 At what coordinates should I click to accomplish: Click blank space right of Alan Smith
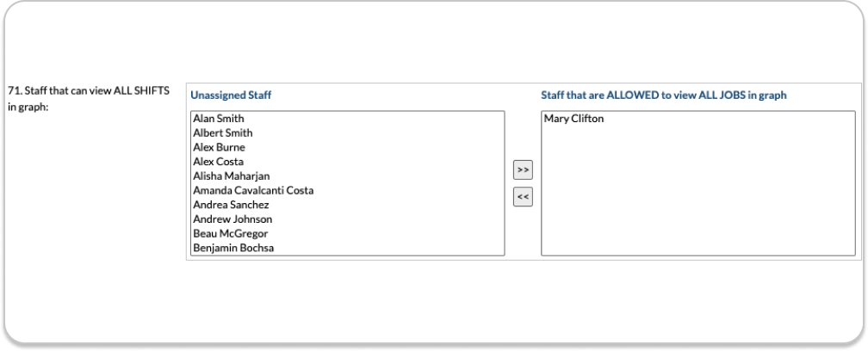click(387, 119)
